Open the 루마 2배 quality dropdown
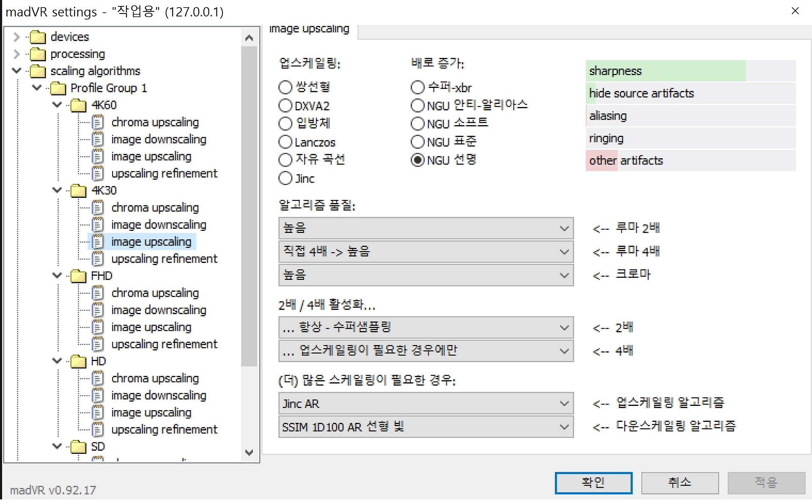 (x=425, y=228)
